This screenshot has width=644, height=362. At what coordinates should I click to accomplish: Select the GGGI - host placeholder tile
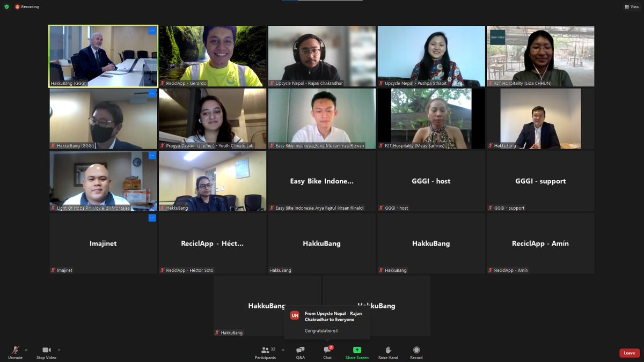[431, 181]
